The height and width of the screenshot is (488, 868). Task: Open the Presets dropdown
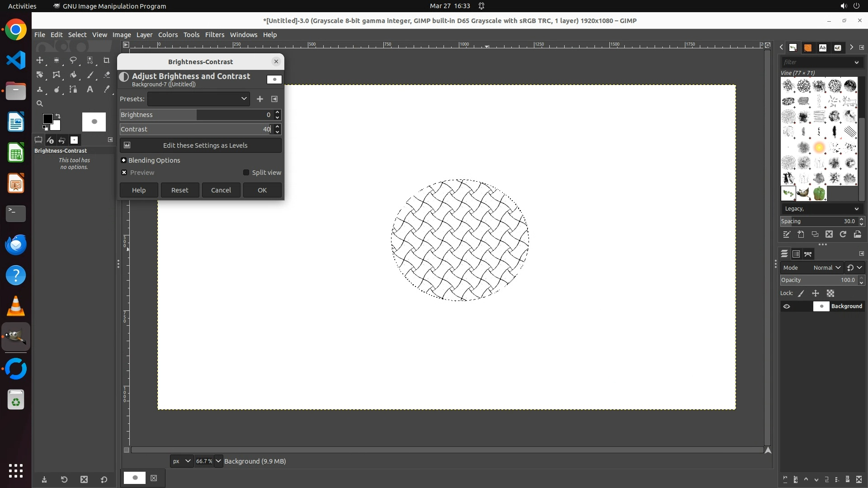coord(198,99)
